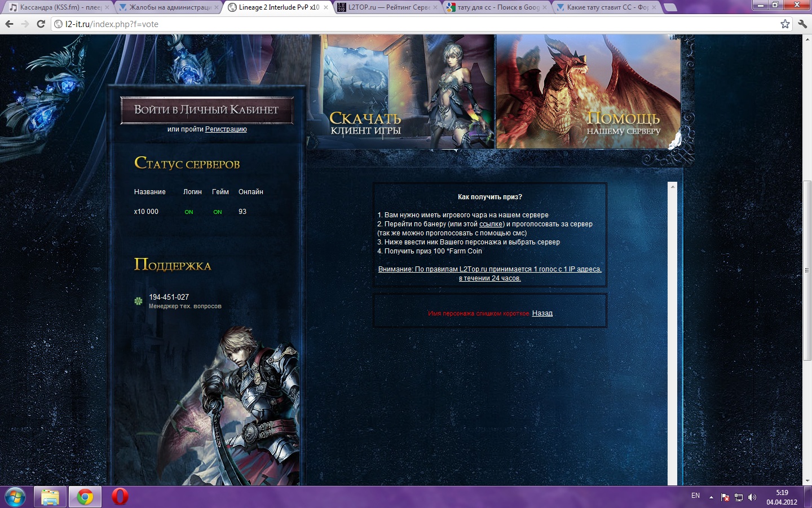
Task: Go back with the browser back arrow
Action: (9, 24)
